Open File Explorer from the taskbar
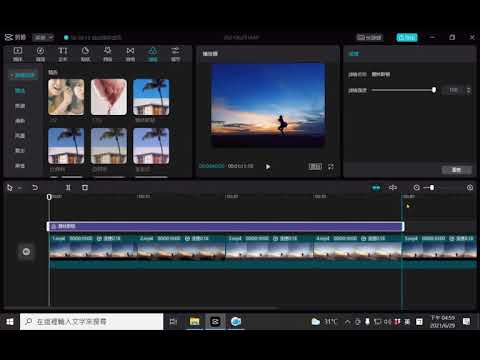 (x=195, y=322)
